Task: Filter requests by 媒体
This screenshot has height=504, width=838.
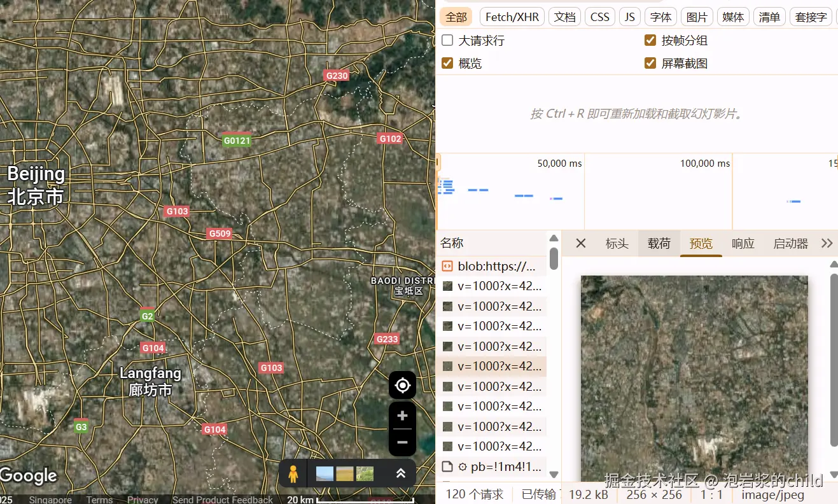Action: [733, 17]
